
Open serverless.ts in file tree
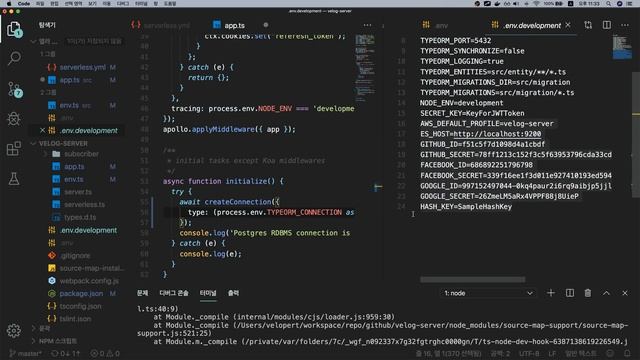(x=84, y=204)
